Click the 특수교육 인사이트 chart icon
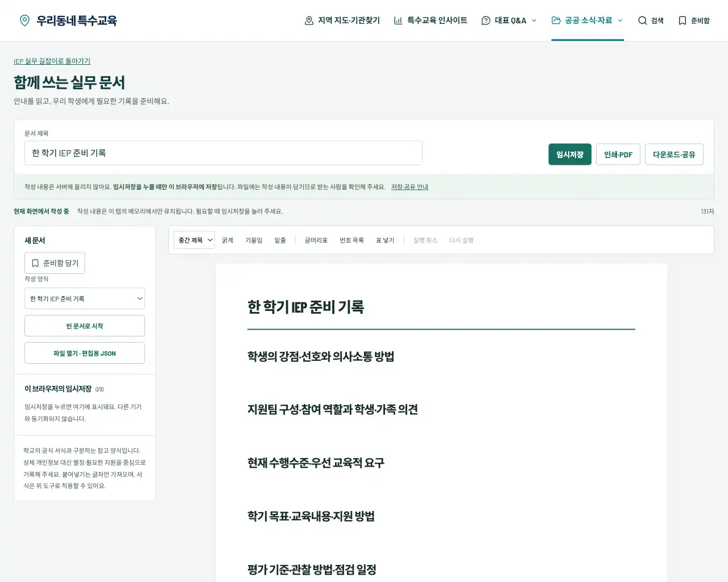The image size is (728, 582). click(x=398, y=20)
